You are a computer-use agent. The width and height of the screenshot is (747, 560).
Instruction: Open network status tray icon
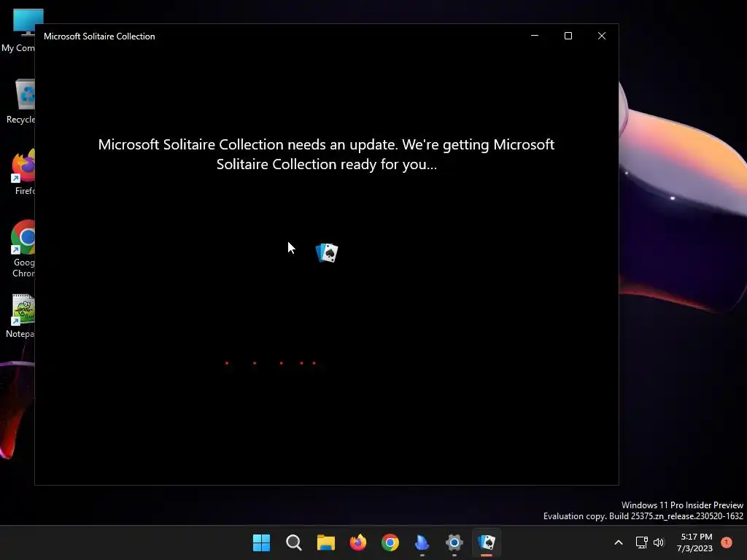tap(641, 542)
